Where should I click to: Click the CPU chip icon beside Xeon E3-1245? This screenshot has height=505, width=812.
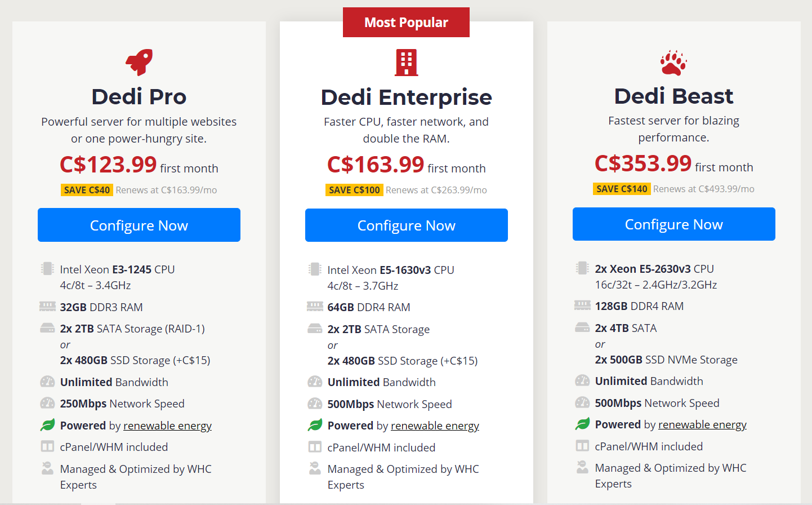tap(47, 268)
